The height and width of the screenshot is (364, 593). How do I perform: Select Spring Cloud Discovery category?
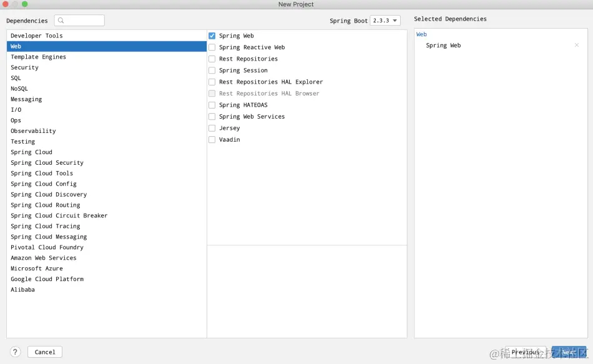click(x=107, y=194)
